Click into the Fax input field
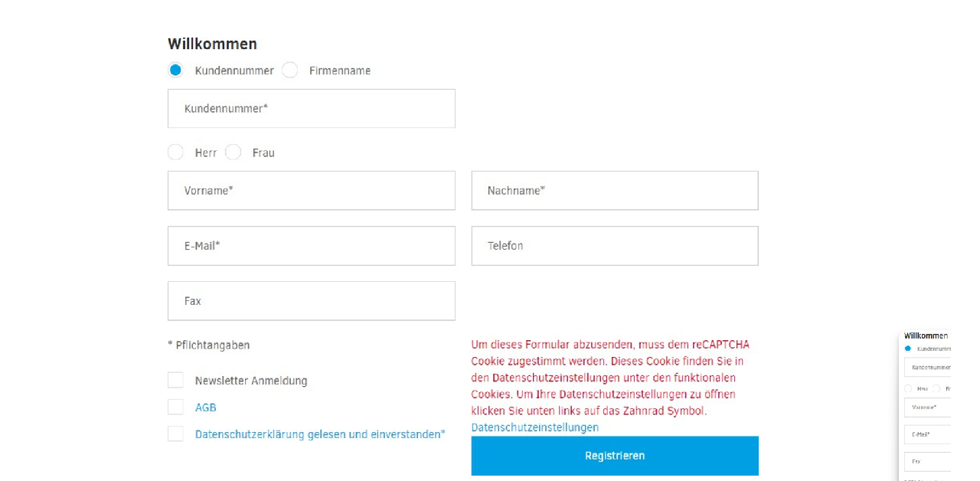Image resolution: width=980 pixels, height=481 pixels. coord(311,301)
